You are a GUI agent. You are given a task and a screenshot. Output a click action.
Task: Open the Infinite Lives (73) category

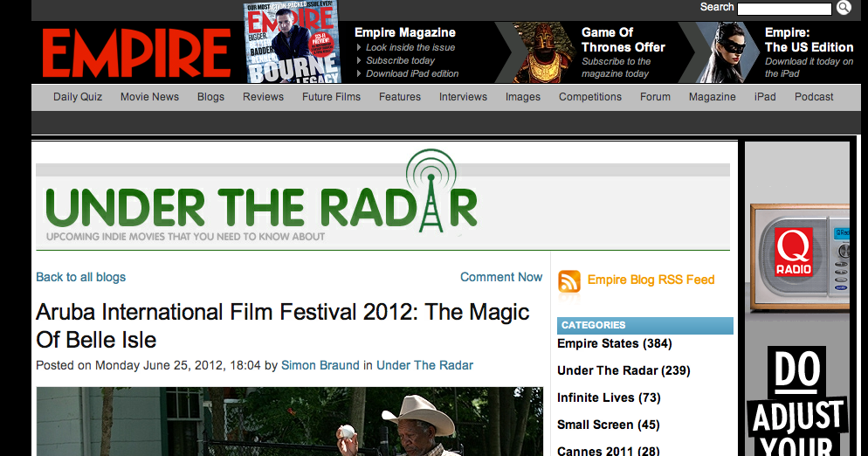[609, 397]
